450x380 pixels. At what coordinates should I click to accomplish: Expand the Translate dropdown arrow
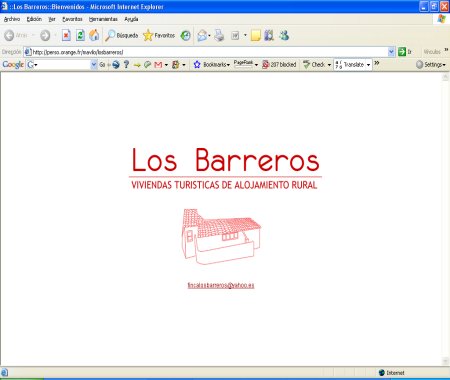coord(368,65)
